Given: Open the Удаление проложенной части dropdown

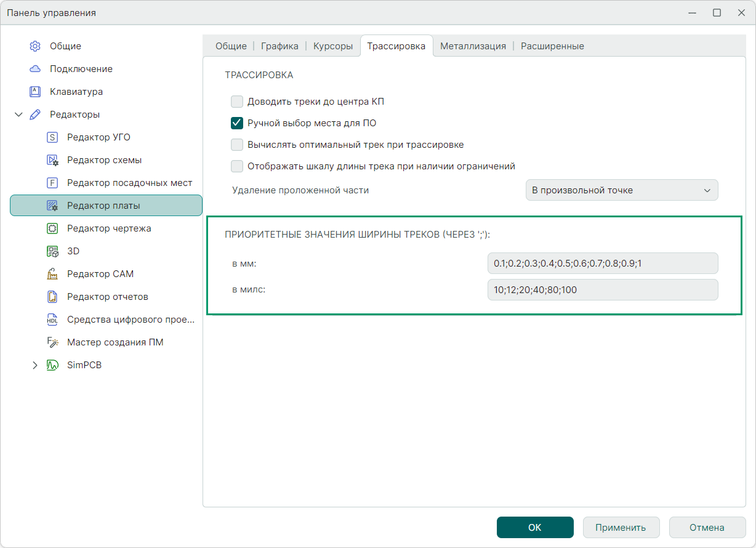Looking at the screenshot, I should (x=621, y=190).
